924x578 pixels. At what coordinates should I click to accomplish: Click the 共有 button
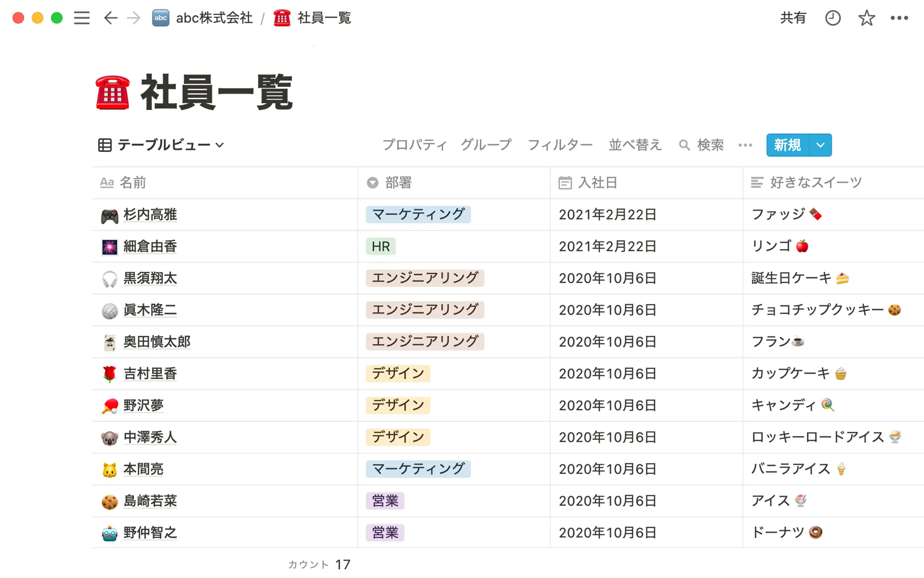pos(793,18)
